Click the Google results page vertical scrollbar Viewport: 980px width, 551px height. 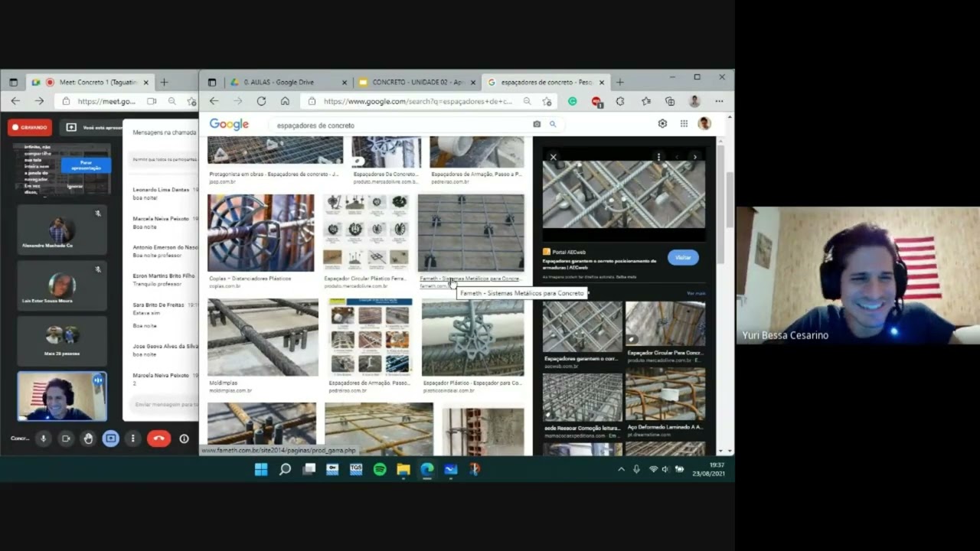point(730,199)
